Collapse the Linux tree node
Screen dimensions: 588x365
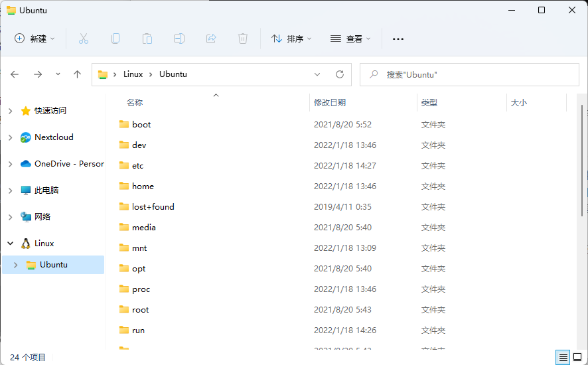coord(11,244)
